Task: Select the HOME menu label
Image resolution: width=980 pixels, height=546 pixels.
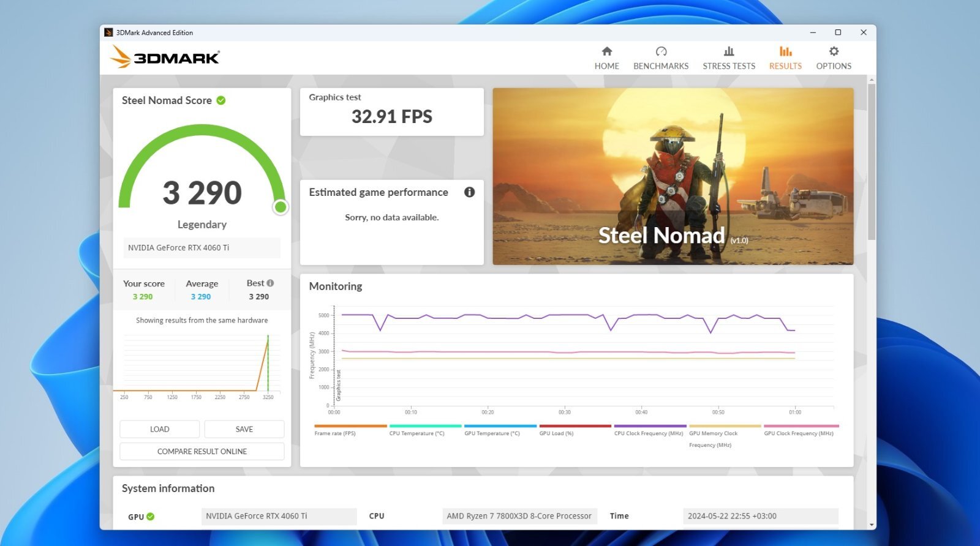Action: click(x=606, y=66)
